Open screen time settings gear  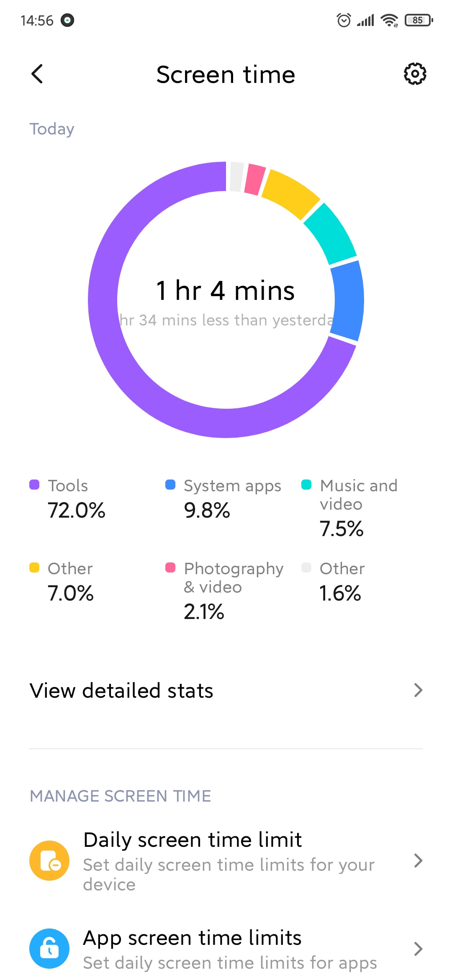coord(415,74)
